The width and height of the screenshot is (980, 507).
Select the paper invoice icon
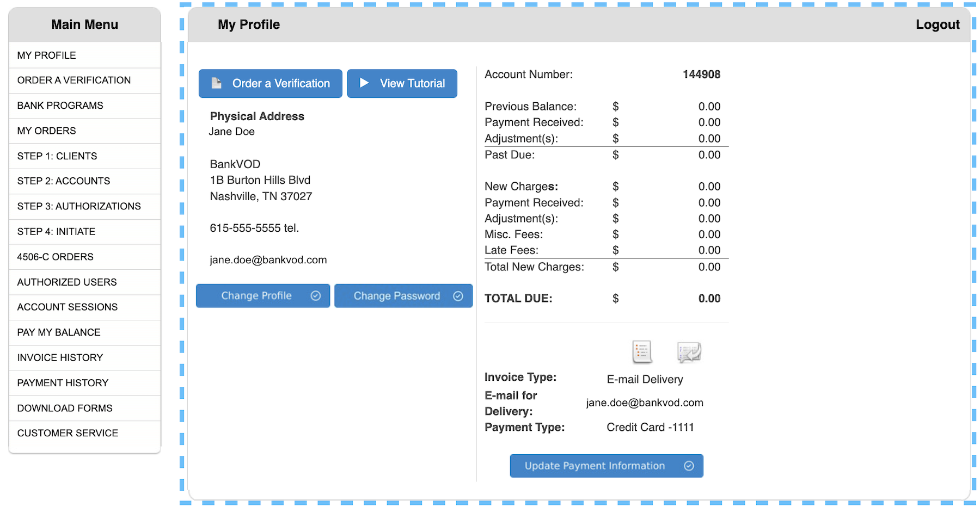[642, 351]
